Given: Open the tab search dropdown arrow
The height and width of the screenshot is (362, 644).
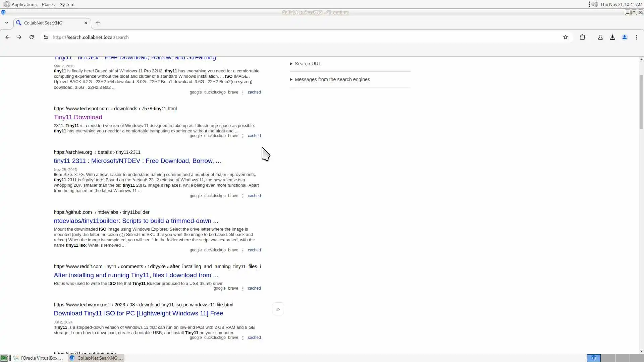Looking at the screenshot, I should pos(7,23).
